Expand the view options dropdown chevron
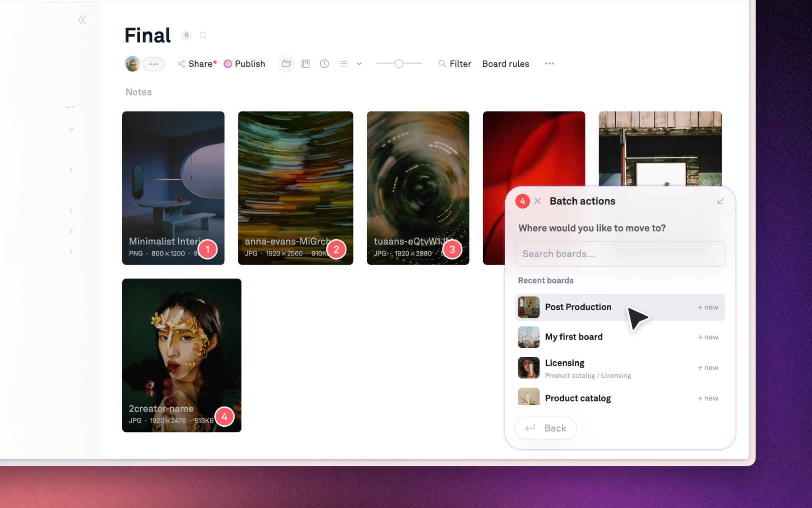The height and width of the screenshot is (508, 812). click(x=359, y=64)
